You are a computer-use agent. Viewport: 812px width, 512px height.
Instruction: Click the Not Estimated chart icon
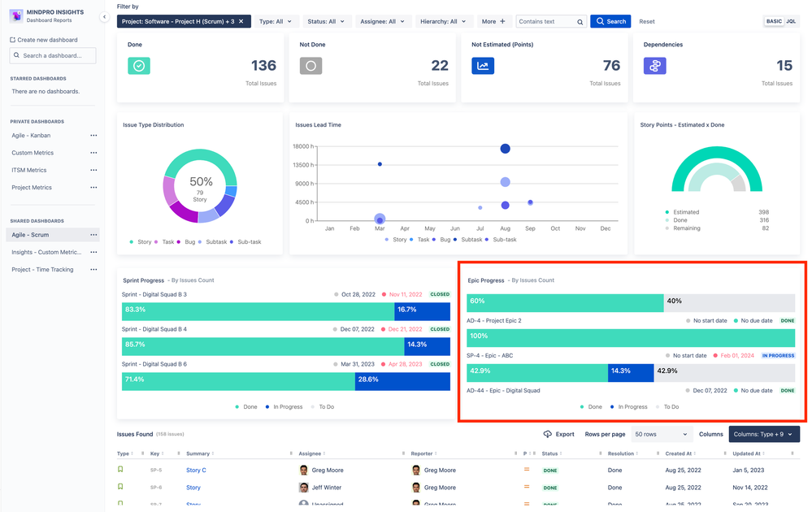point(483,66)
